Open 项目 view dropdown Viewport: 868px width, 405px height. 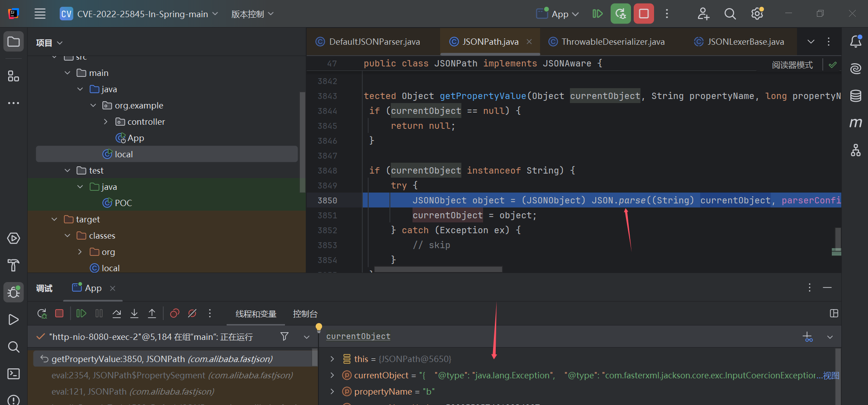point(49,42)
